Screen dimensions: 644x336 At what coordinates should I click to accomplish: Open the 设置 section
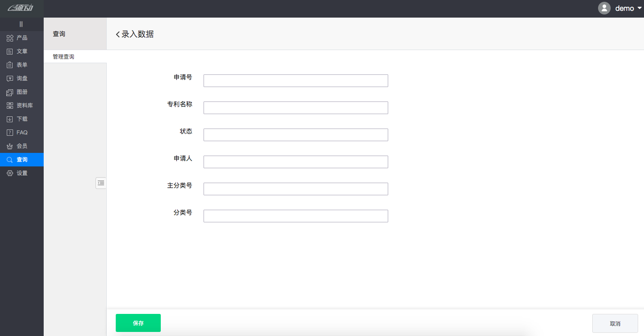point(22,173)
